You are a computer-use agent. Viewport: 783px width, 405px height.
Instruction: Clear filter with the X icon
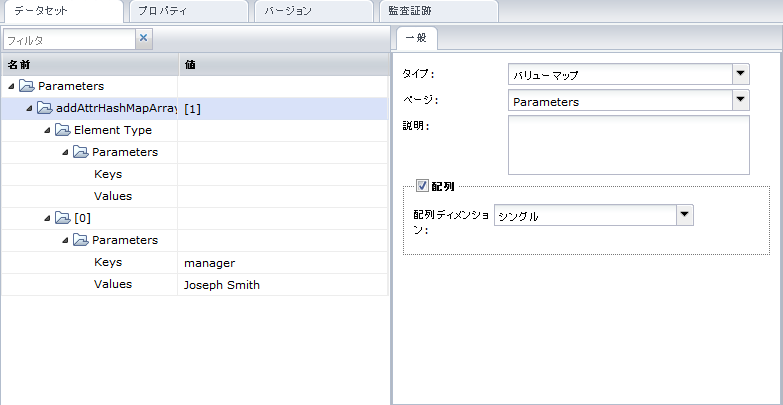point(143,39)
